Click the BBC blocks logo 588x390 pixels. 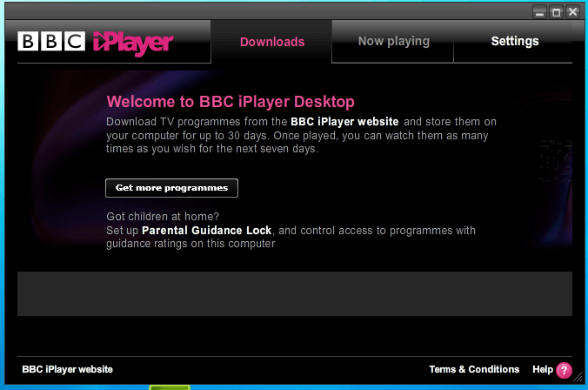pos(51,42)
